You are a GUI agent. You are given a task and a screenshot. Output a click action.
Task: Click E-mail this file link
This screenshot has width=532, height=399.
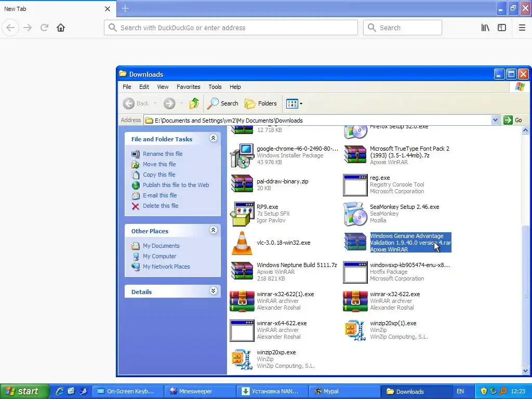point(160,195)
